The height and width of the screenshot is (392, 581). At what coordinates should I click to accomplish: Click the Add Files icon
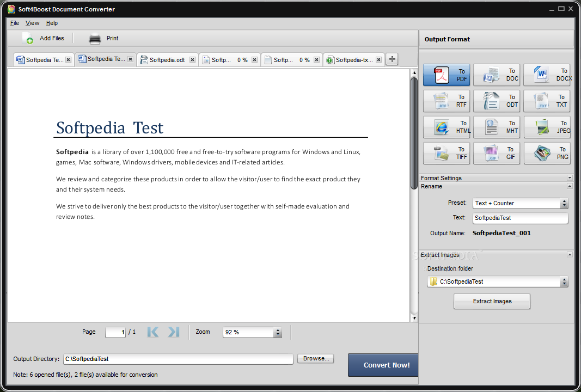tap(28, 38)
